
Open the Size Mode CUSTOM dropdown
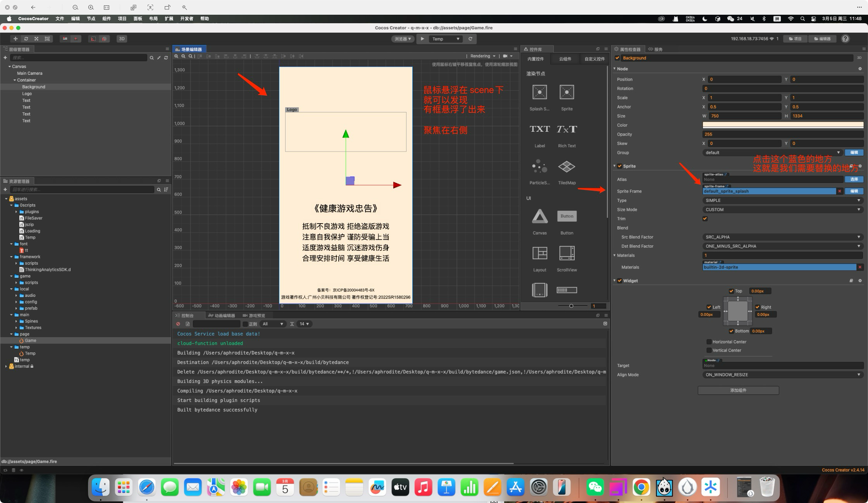(783, 210)
